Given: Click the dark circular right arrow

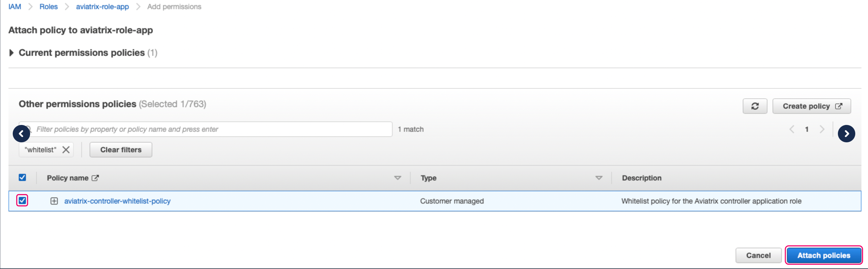Looking at the screenshot, I should pyautogui.click(x=847, y=133).
